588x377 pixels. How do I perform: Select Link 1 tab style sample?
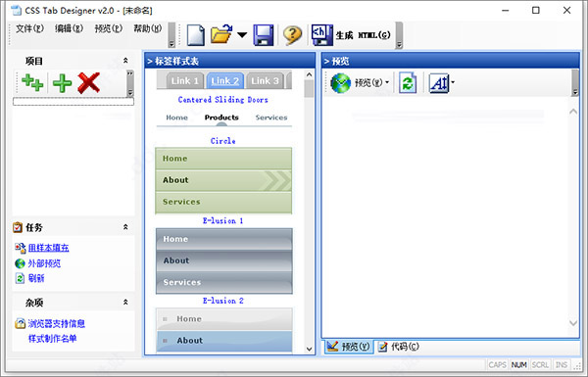click(x=185, y=80)
